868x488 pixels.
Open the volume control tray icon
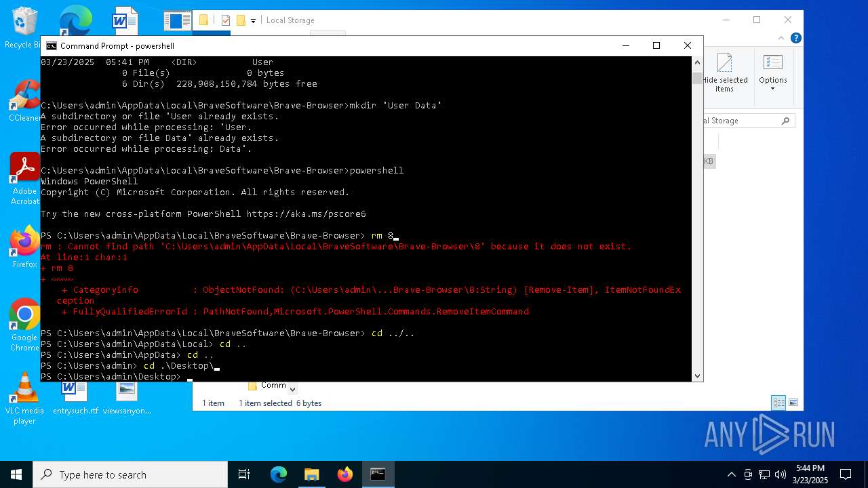pos(780,474)
